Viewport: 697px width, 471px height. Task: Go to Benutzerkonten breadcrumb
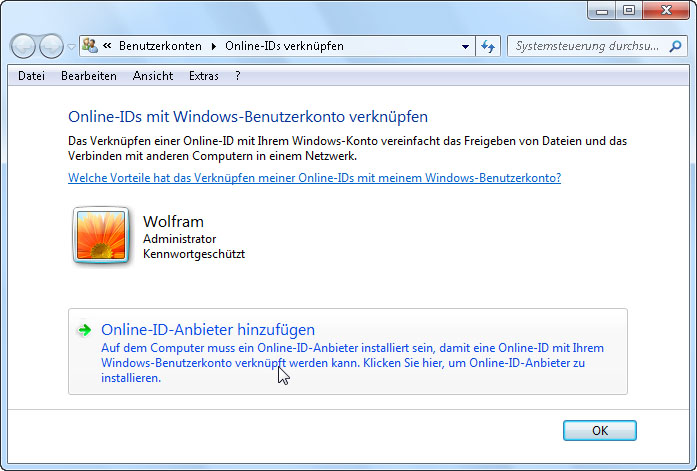tap(160, 46)
